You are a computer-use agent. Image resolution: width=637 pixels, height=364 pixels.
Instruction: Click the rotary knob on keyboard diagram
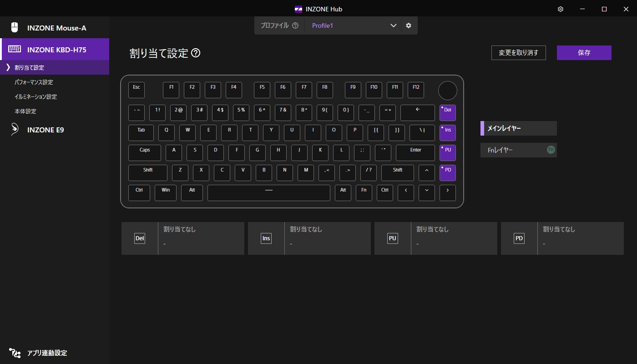point(448,91)
